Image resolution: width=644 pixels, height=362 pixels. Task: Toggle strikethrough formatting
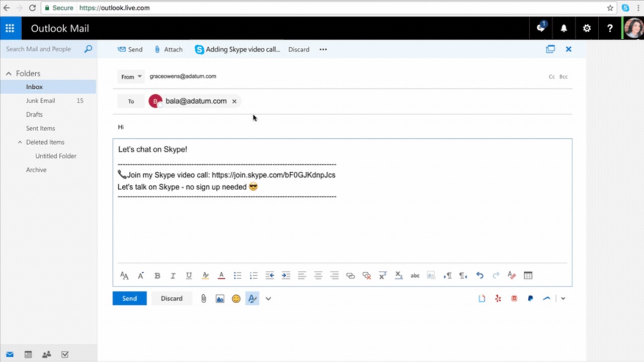[415, 275]
